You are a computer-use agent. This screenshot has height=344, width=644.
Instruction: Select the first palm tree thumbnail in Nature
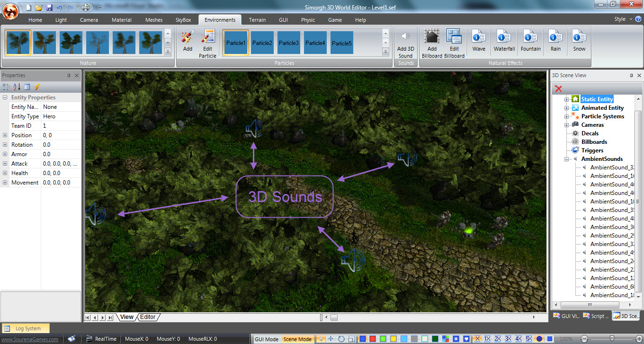(18, 43)
